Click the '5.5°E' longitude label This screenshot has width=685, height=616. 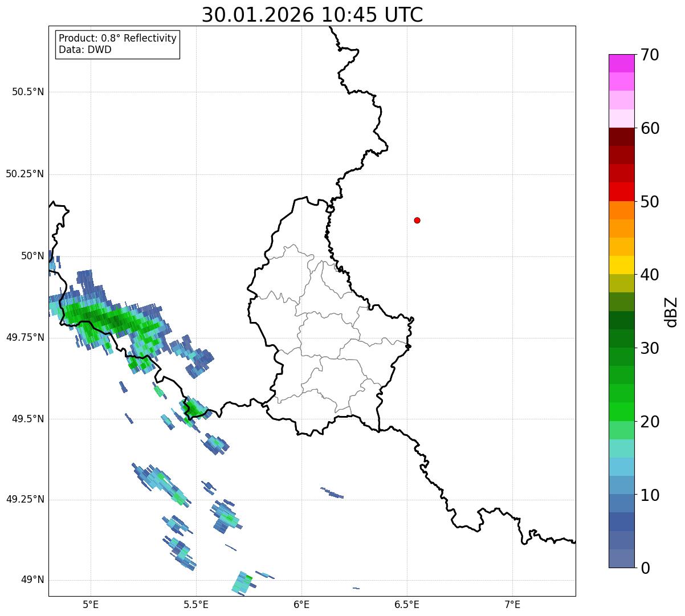[196, 604]
